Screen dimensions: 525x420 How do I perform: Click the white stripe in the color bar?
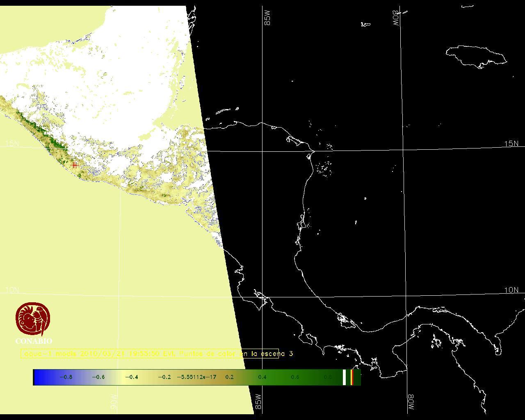coord(345,377)
